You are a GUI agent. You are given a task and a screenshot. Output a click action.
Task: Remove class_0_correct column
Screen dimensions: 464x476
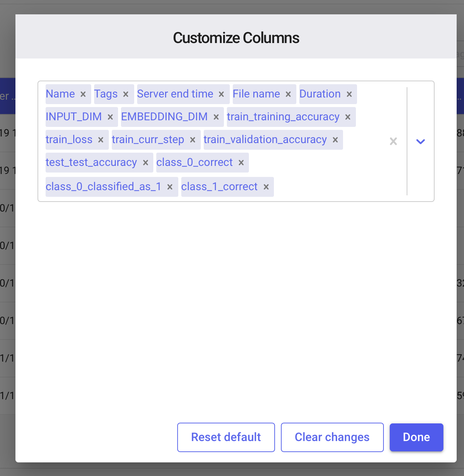241,163
